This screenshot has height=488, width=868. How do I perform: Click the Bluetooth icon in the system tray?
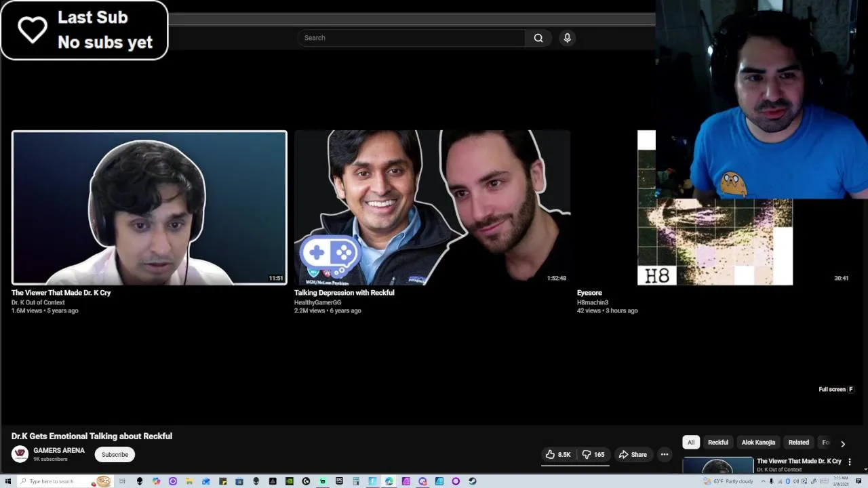787,481
